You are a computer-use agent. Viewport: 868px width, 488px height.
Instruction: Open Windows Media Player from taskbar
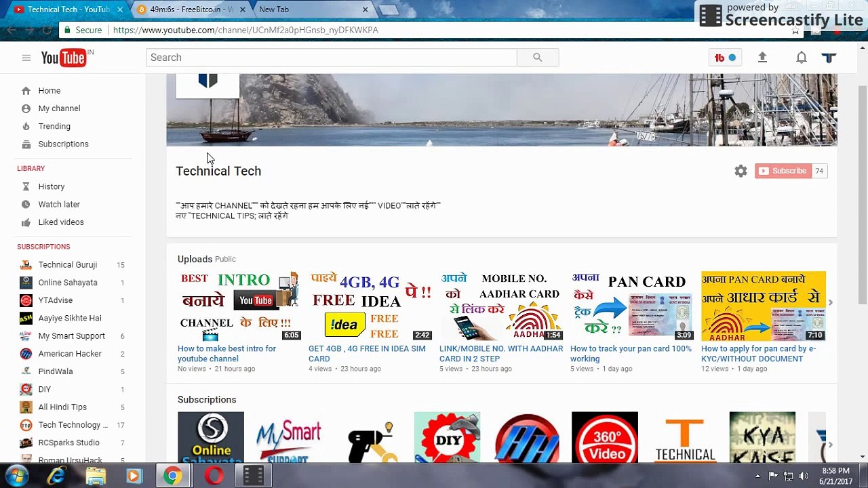(134, 476)
